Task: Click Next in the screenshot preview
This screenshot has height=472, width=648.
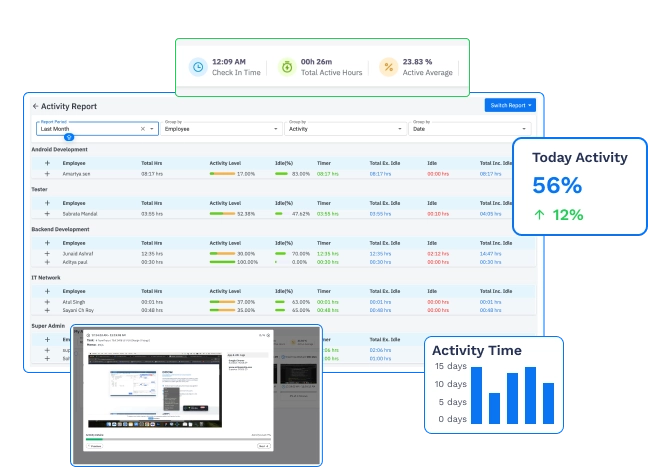Action: (263, 446)
